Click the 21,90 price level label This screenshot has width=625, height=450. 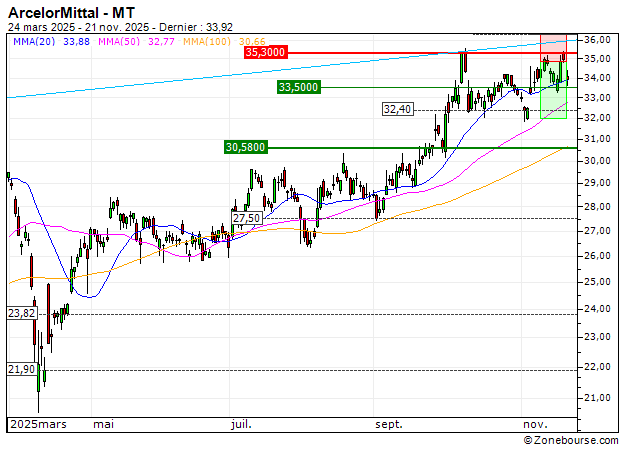click(x=21, y=370)
